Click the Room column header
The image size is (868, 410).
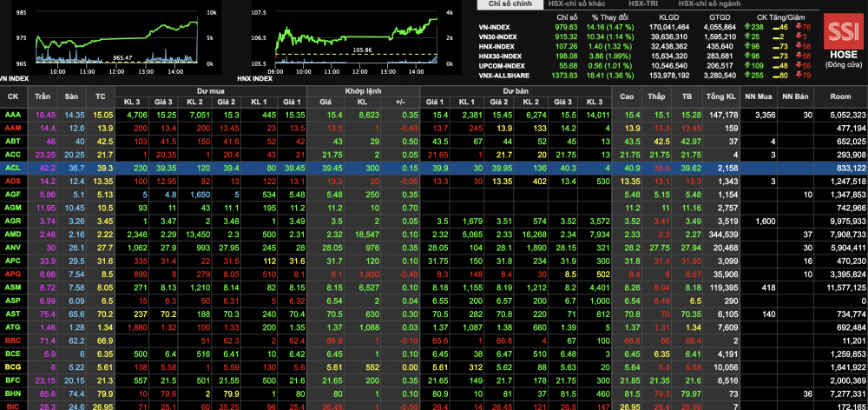840,96
